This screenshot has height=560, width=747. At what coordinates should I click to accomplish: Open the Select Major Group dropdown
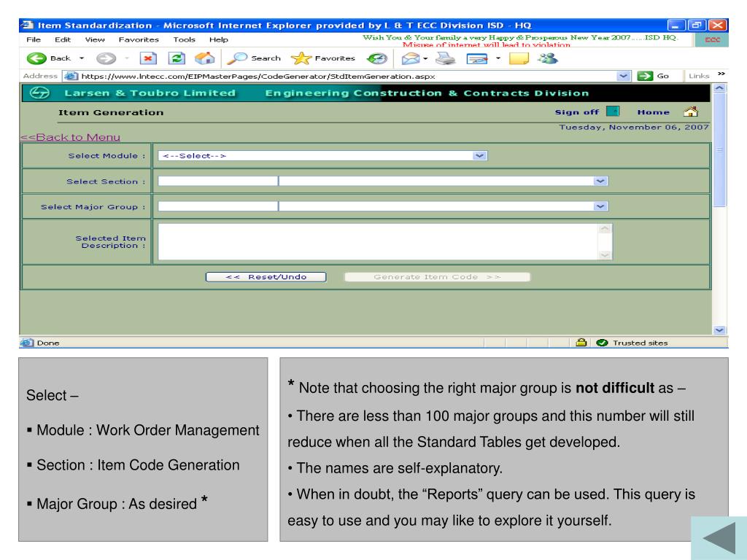click(601, 206)
